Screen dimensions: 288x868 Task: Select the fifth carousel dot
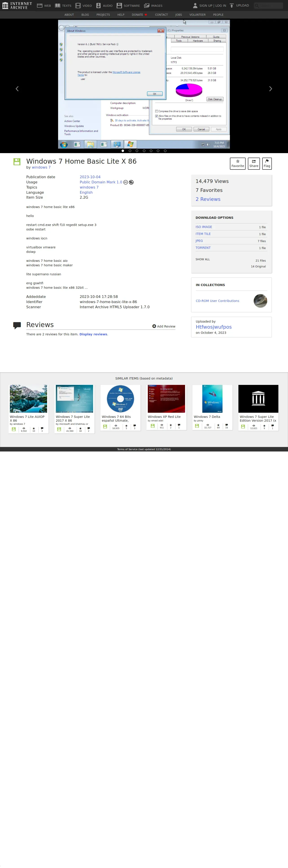point(151,151)
